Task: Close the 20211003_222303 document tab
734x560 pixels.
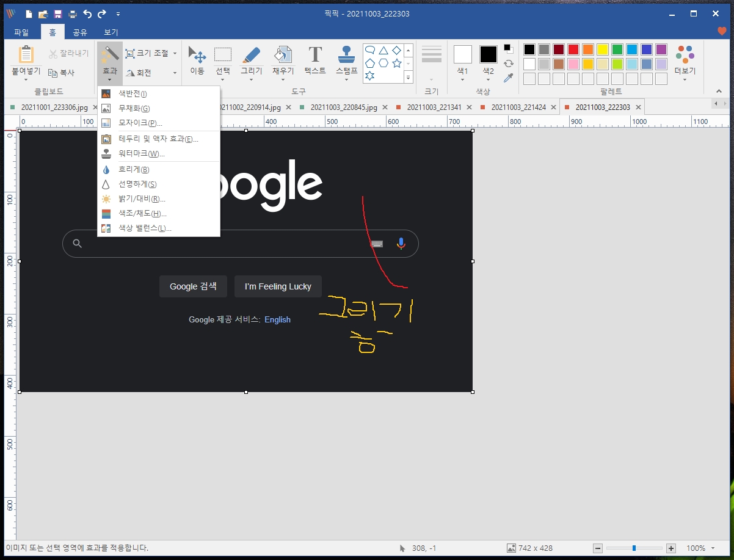Action: 638,107
